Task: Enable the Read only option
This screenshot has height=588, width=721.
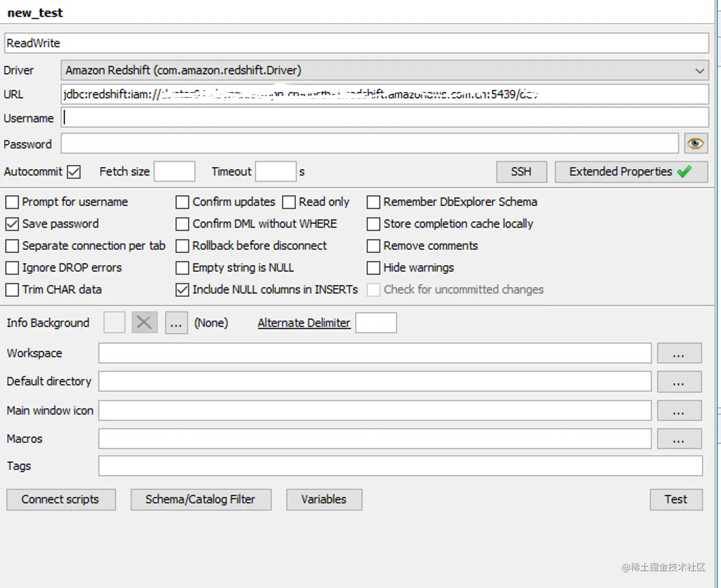Action: (289, 202)
